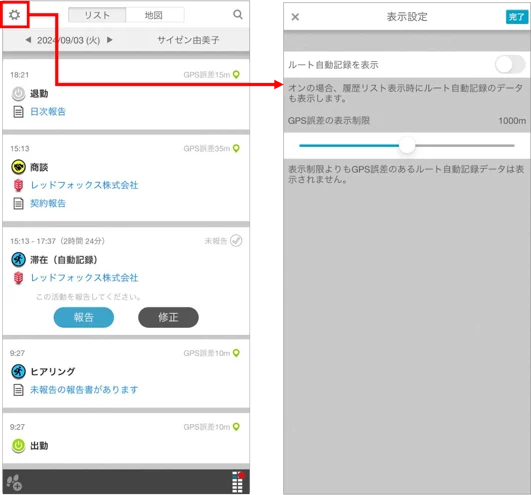Switch to the リスト tab
This screenshot has height=495, width=531.
pos(97,15)
